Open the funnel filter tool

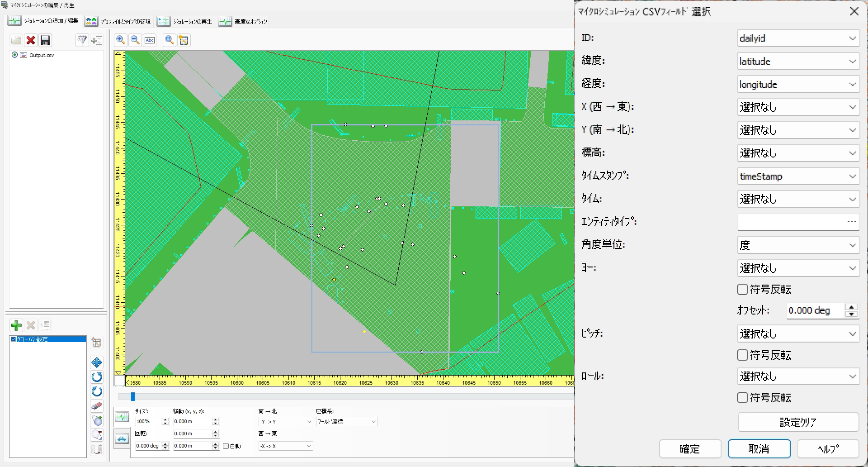(x=82, y=41)
